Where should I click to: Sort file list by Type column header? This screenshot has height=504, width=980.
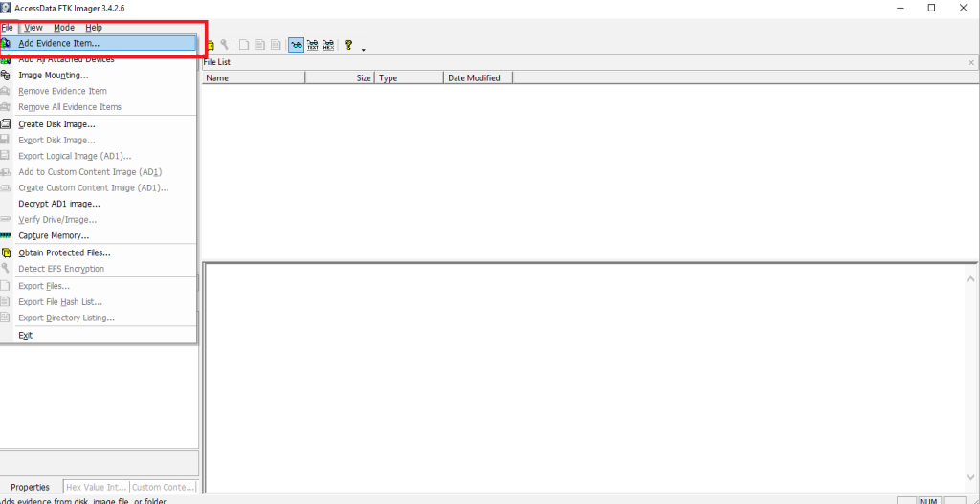coord(410,78)
